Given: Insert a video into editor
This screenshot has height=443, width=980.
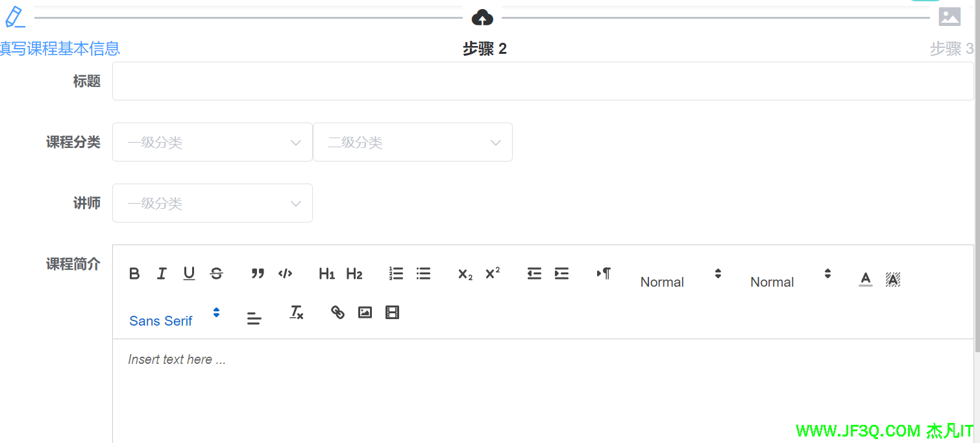Looking at the screenshot, I should coord(392,313).
